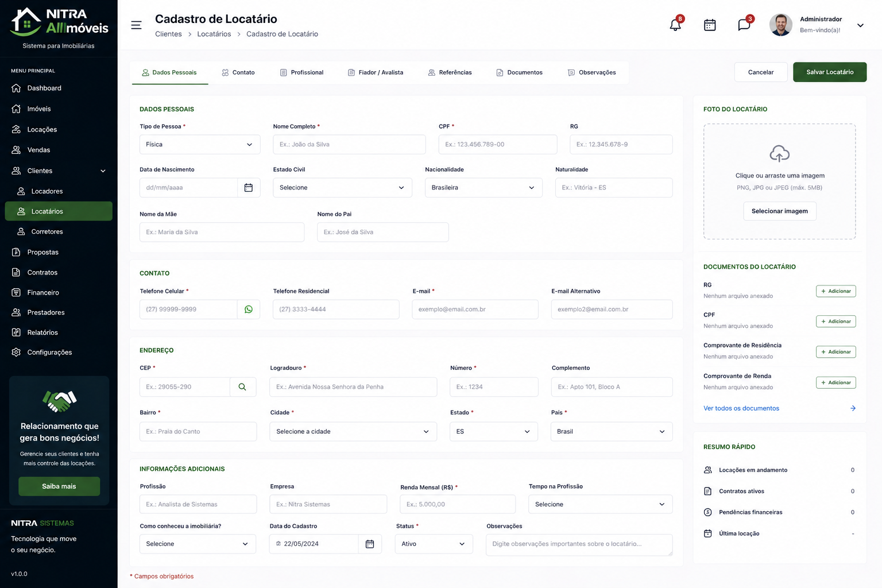Open the Selecione a cidade dropdown
Screen dimensions: 882x588
click(x=353, y=431)
